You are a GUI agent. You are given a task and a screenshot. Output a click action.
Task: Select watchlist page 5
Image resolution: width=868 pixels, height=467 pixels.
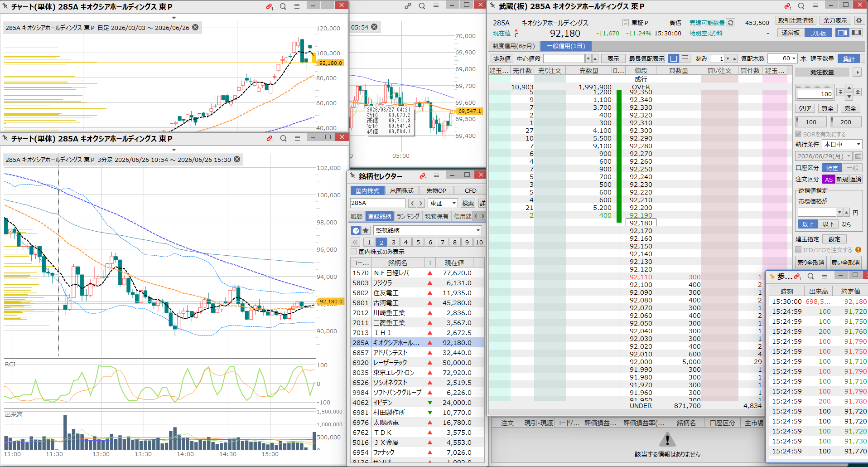click(x=418, y=242)
